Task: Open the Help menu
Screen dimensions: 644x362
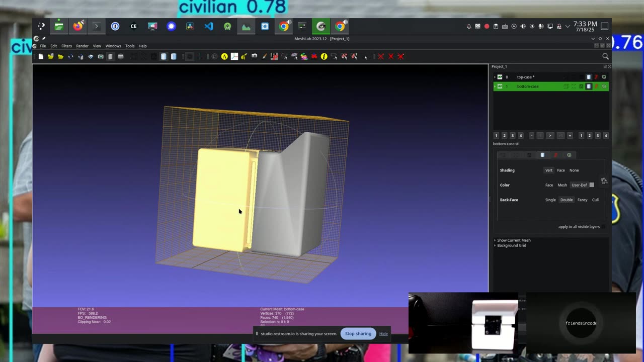Action: coord(142,46)
